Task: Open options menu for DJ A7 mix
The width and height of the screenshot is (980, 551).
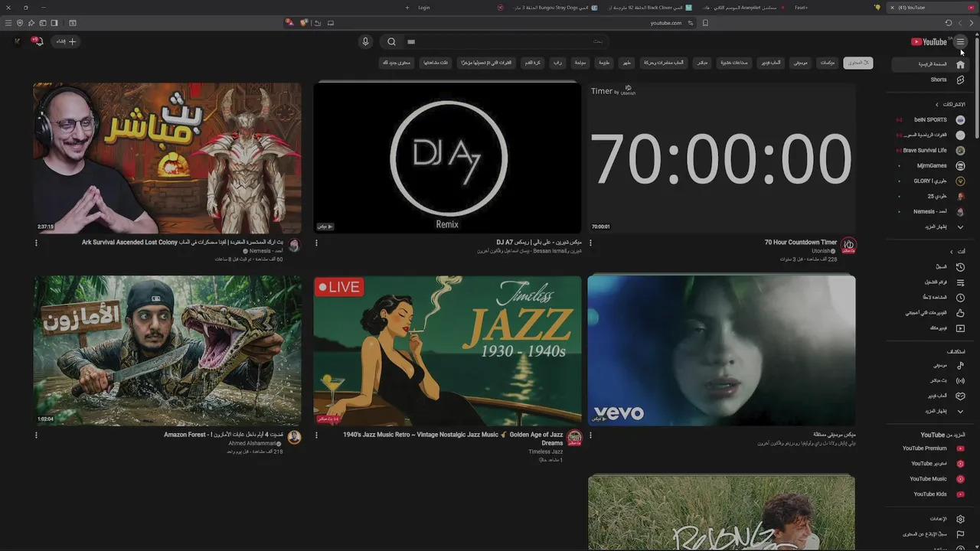Action: click(x=316, y=243)
